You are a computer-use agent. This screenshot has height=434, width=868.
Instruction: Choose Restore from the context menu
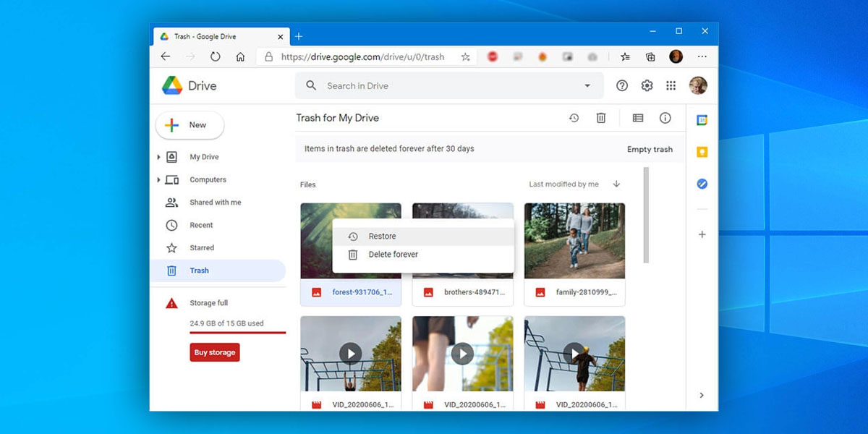423,237
